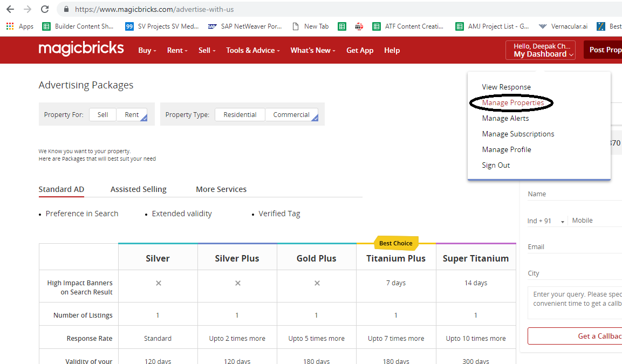Viewport: 622px width, 364px height.
Task: Expand the Tools & Advice dropdown
Action: tap(252, 50)
